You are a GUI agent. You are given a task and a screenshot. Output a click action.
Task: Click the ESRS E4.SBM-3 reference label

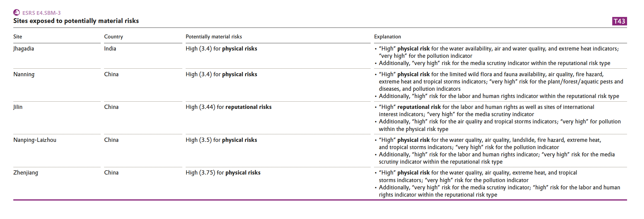pos(41,13)
